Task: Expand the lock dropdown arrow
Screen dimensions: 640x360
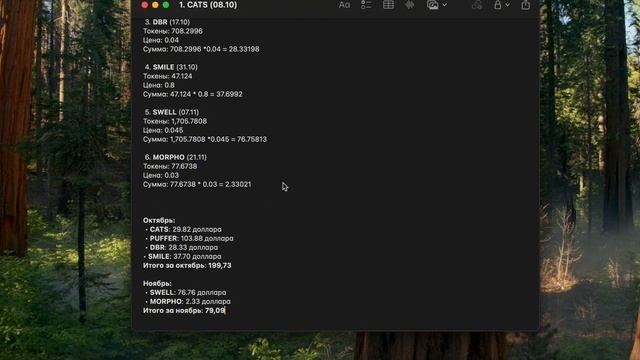Action: [507, 5]
